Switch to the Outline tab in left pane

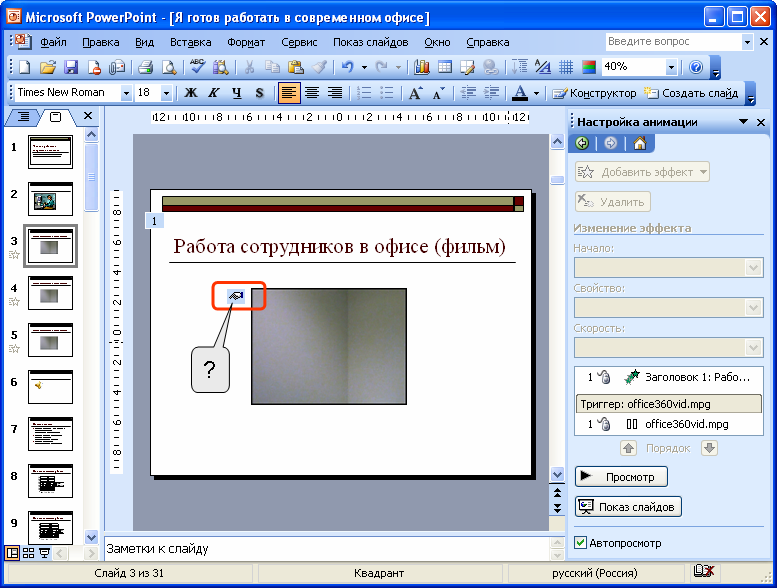click(x=23, y=117)
